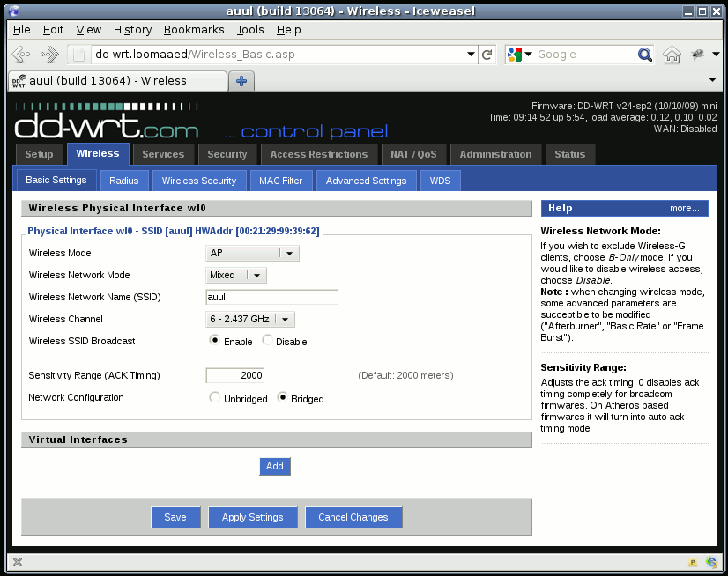Image resolution: width=728 pixels, height=576 pixels.
Task: Open the Status tab
Action: pyautogui.click(x=569, y=154)
